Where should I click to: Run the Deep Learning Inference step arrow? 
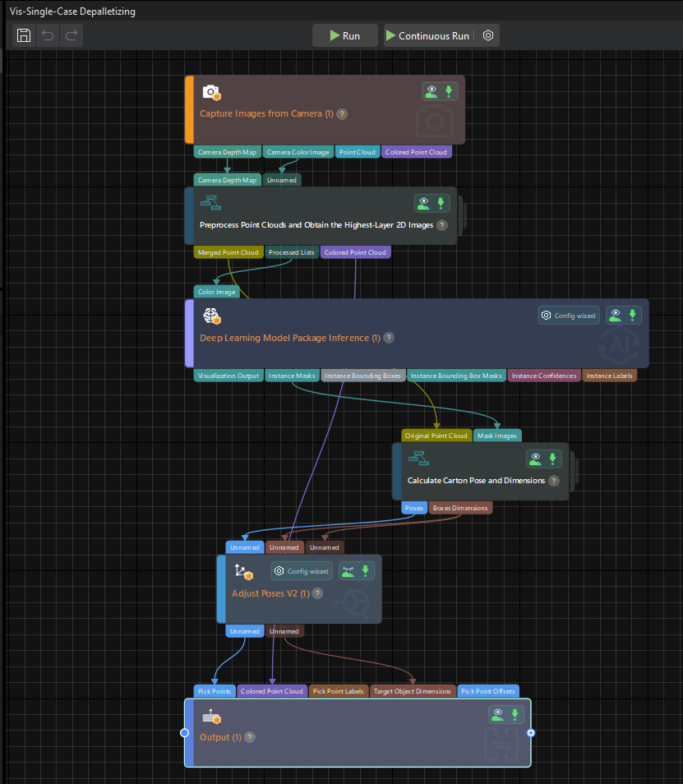point(633,315)
